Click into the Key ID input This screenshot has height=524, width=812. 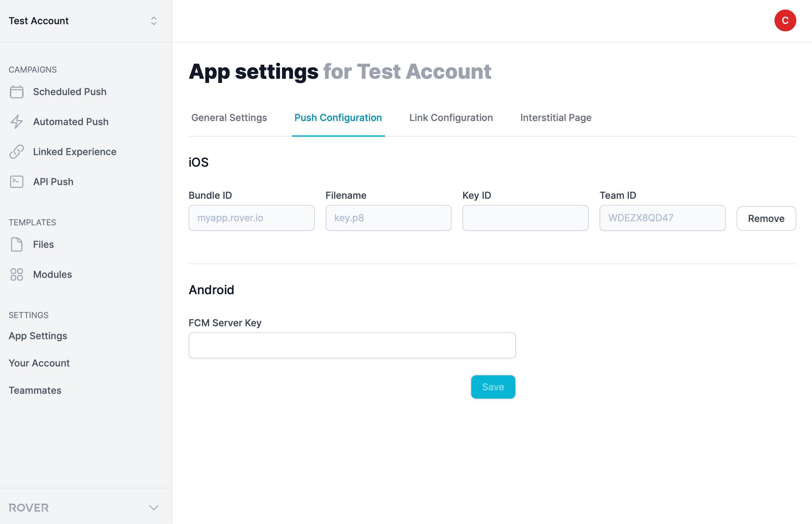click(525, 218)
